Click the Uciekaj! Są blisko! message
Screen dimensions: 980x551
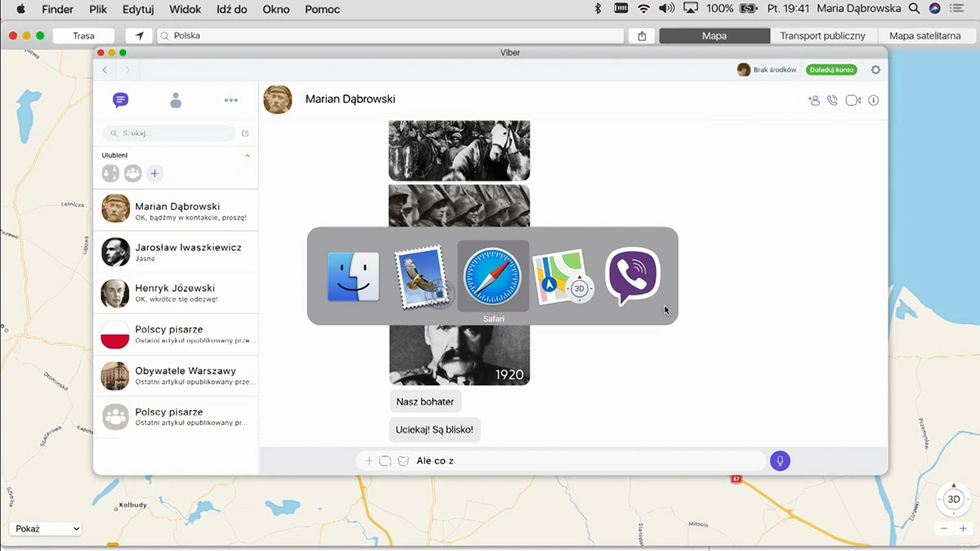pyautogui.click(x=434, y=430)
